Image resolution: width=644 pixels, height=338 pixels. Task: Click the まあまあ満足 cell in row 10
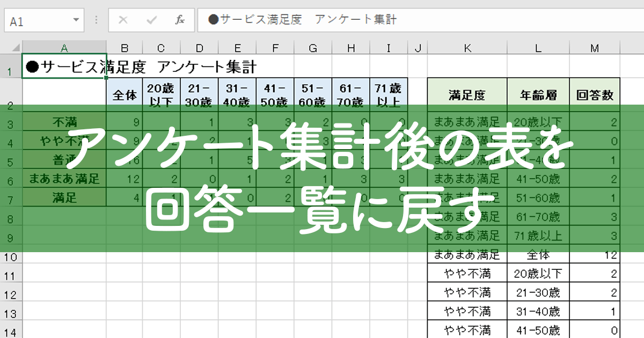click(467, 255)
